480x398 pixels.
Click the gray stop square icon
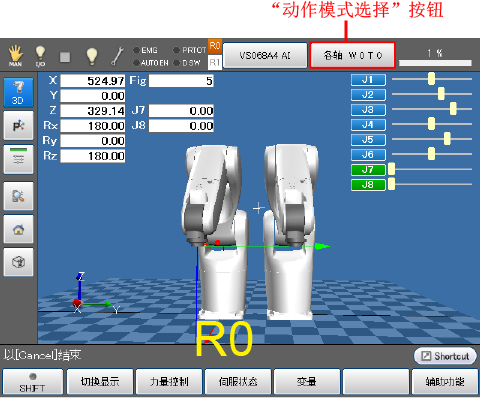(x=65, y=57)
